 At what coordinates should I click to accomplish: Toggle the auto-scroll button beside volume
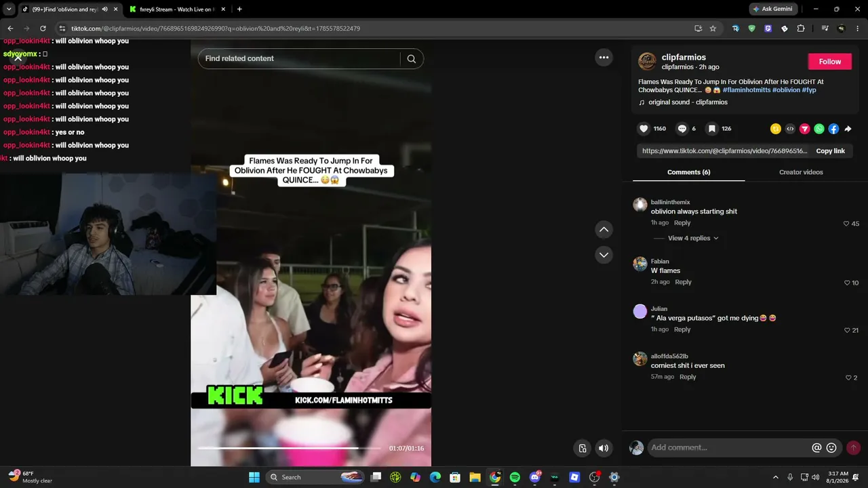coord(582,448)
